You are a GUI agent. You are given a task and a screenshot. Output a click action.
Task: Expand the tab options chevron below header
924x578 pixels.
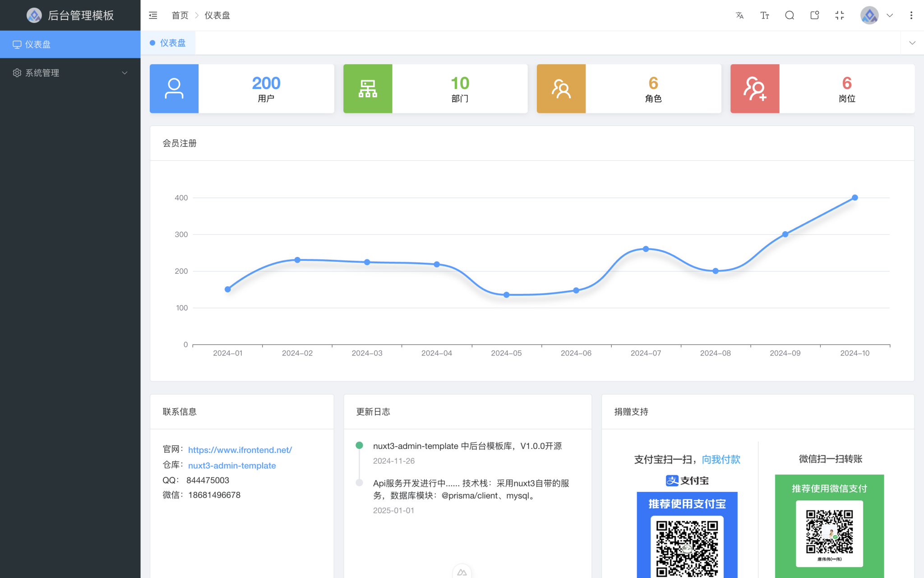912,42
